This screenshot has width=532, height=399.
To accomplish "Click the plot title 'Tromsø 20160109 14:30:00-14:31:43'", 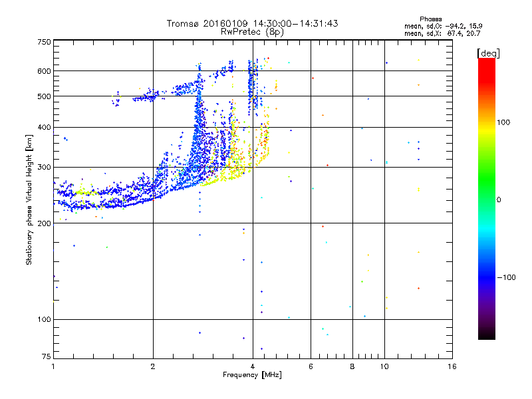I will coord(252,23).
